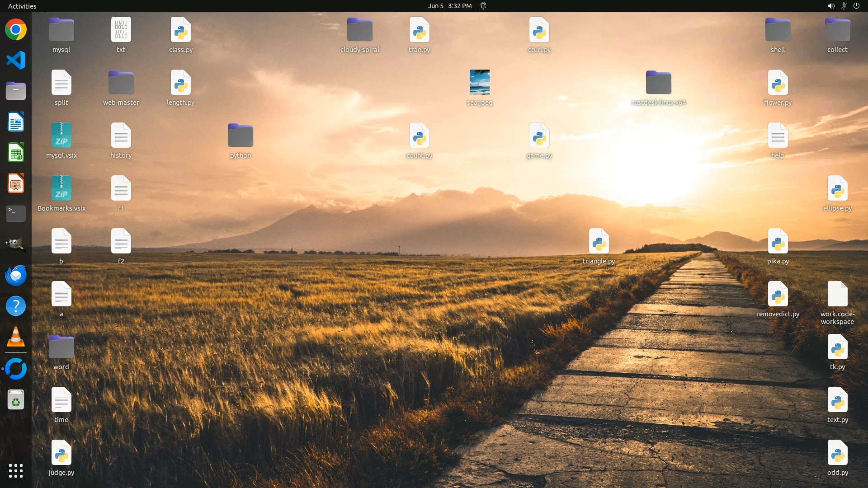Image resolution: width=868 pixels, height=488 pixels.
Task: Select the Bookmarks.vsix archive file
Action: coord(61,188)
